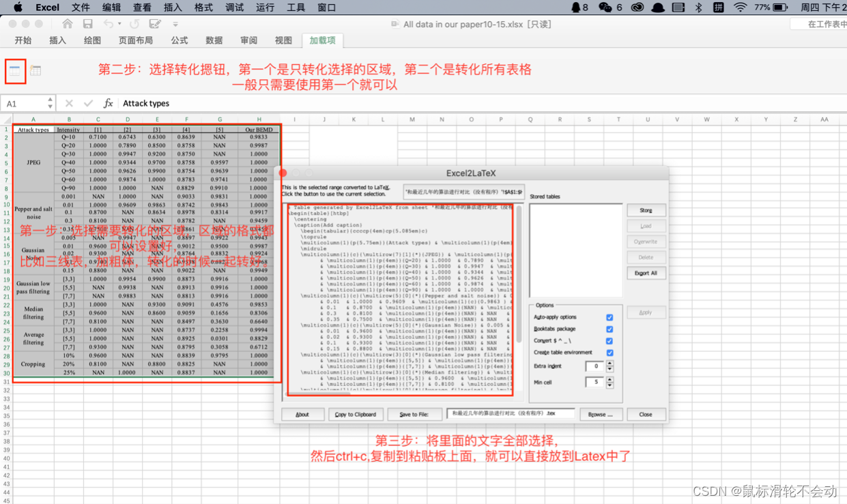The height and width of the screenshot is (504, 847).
Task: Decrease the Extra indent value
Action: click(x=609, y=369)
